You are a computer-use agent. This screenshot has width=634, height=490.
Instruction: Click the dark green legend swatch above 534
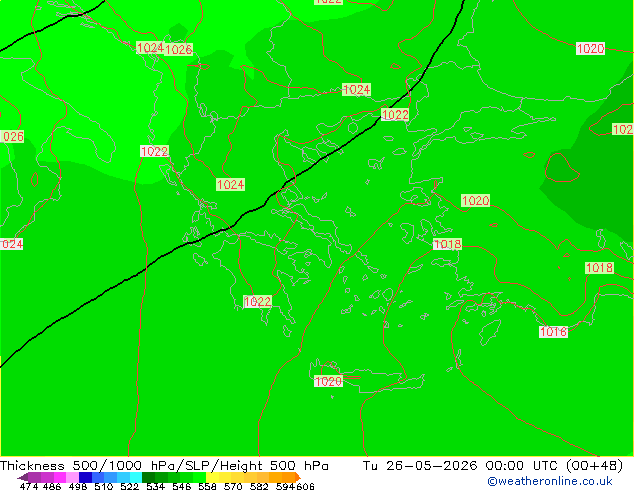coord(148,477)
